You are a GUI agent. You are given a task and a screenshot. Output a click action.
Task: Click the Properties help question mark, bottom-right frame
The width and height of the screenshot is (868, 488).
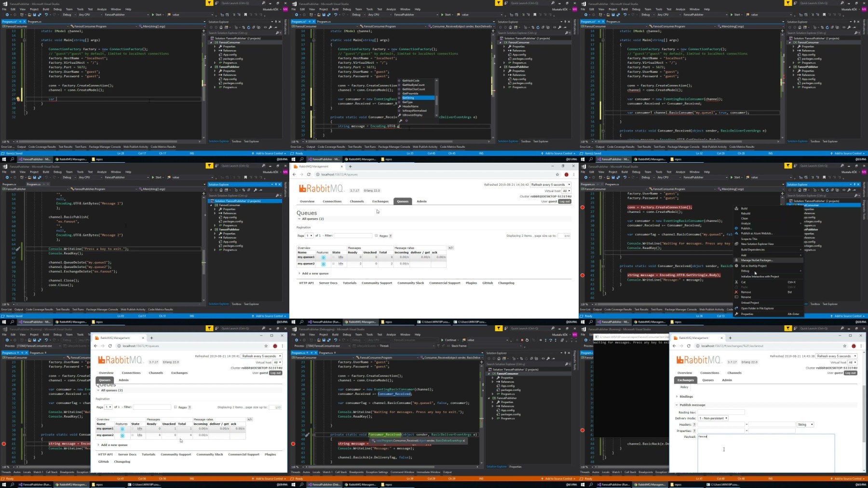pos(694,431)
